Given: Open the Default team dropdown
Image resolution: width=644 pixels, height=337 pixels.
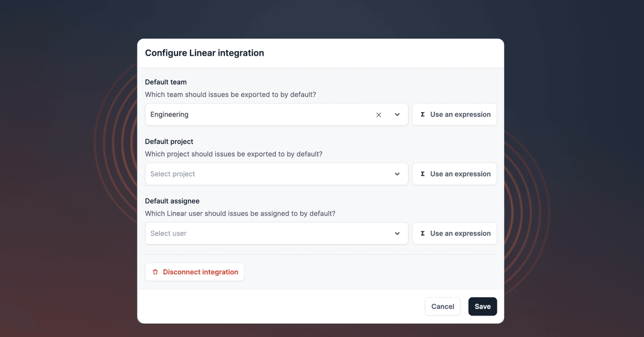Looking at the screenshot, I should [x=268, y=114].
